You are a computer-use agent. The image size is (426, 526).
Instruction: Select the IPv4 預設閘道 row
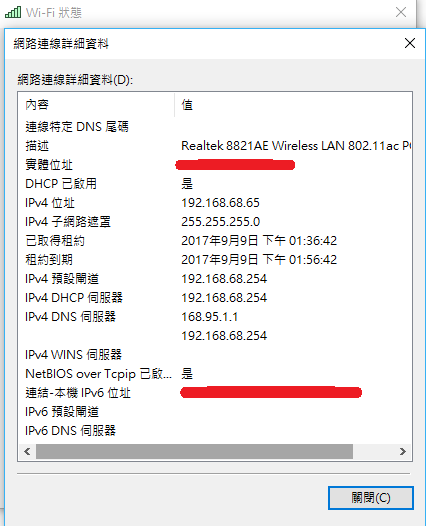(x=215, y=279)
